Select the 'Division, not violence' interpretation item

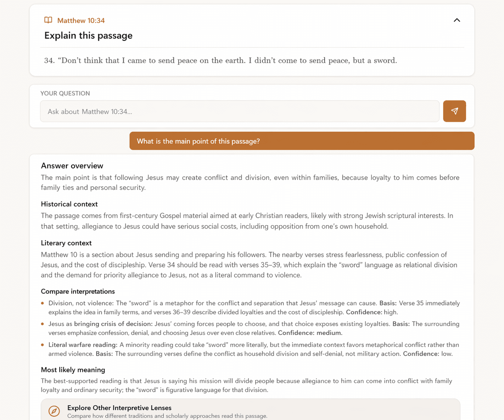click(254, 308)
